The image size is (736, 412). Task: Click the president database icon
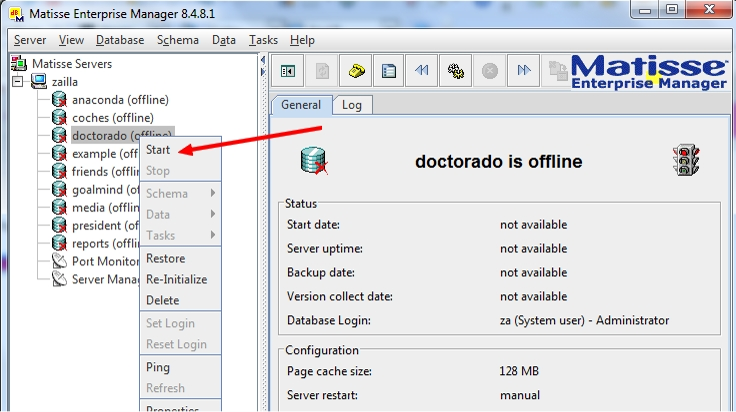[59, 225]
